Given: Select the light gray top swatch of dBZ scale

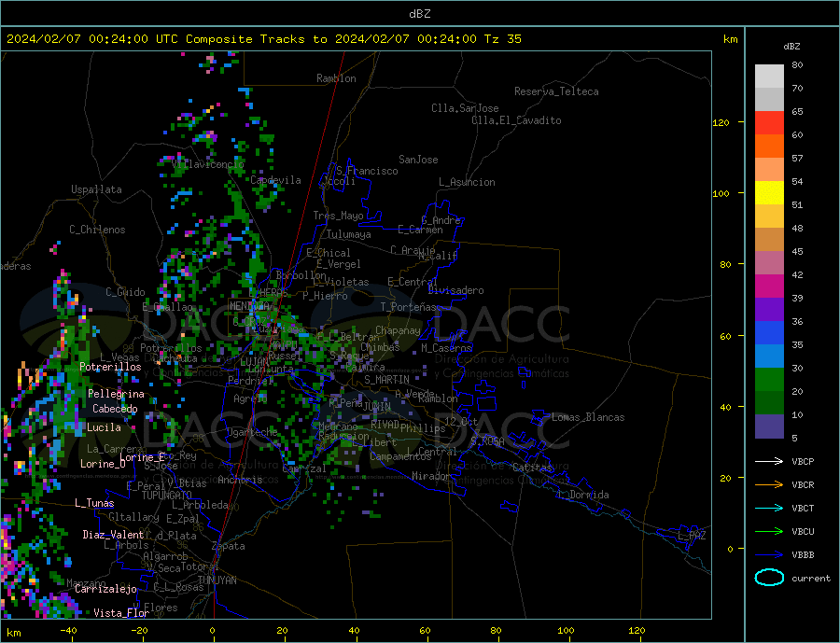Looking at the screenshot, I should pyautogui.click(x=769, y=77).
